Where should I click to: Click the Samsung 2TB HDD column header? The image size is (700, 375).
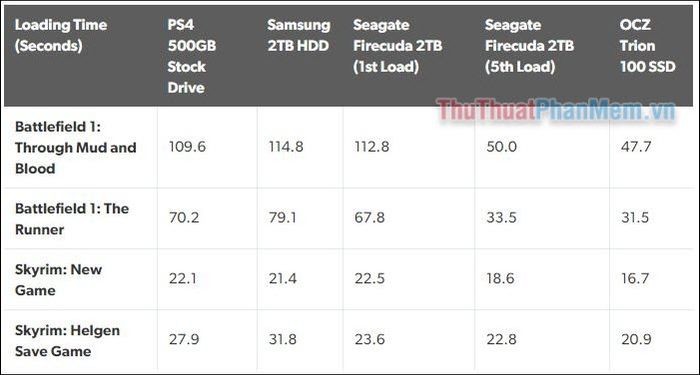coord(299,35)
